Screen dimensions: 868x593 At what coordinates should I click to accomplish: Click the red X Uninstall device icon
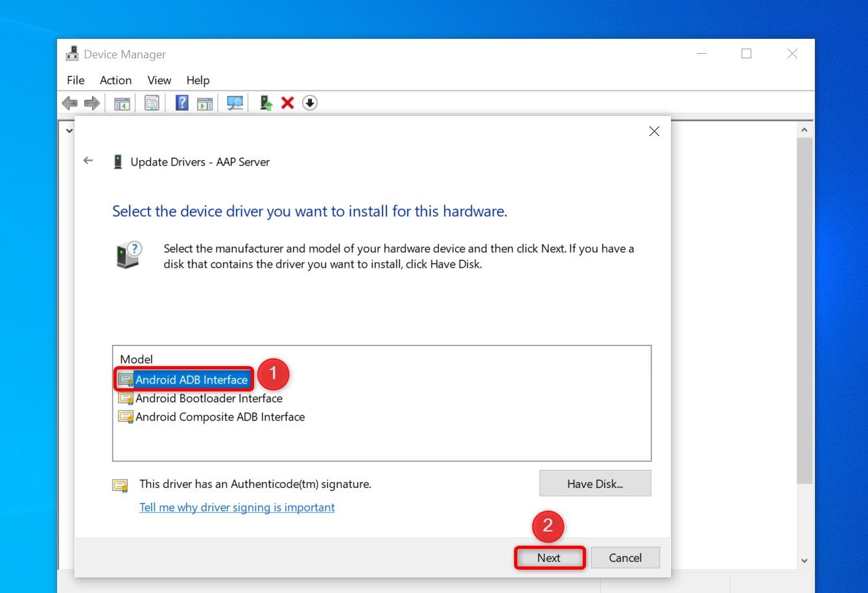coord(288,103)
